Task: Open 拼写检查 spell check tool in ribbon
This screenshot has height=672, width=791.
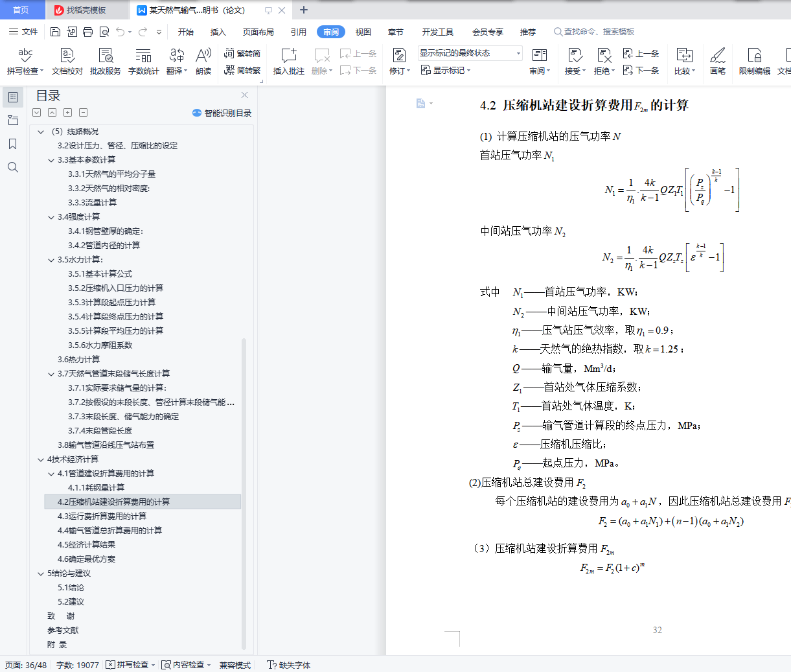Action: point(25,62)
